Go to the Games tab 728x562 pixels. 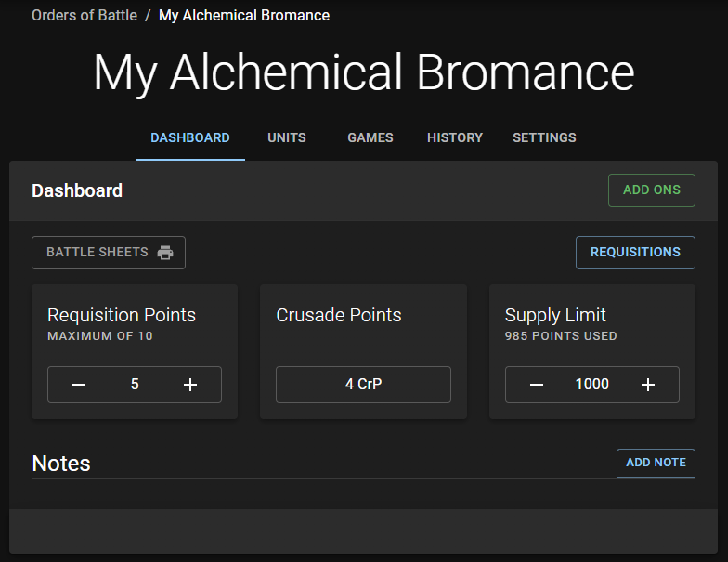(x=370, y=137)
